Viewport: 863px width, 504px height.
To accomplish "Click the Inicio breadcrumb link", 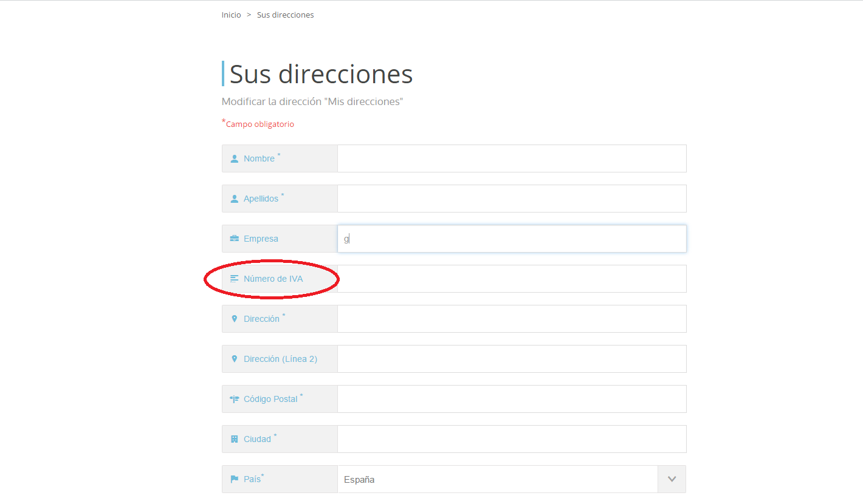I will pyautogui.click(x=231, y=15).
